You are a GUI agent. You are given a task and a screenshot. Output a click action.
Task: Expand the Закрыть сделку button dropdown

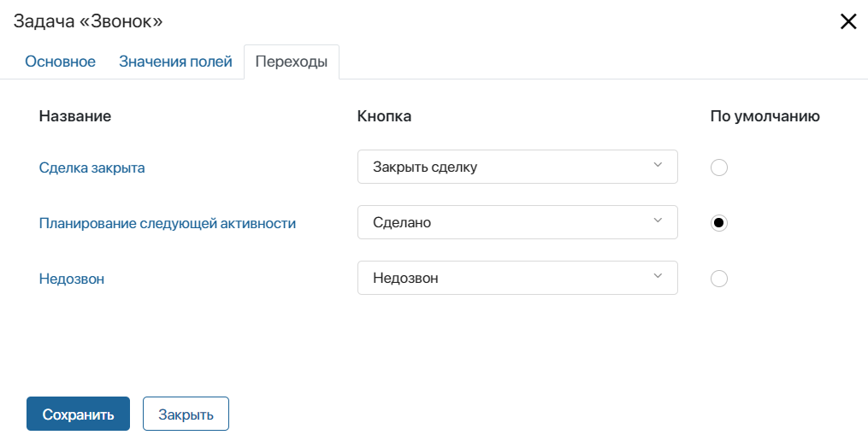[517, 167]
